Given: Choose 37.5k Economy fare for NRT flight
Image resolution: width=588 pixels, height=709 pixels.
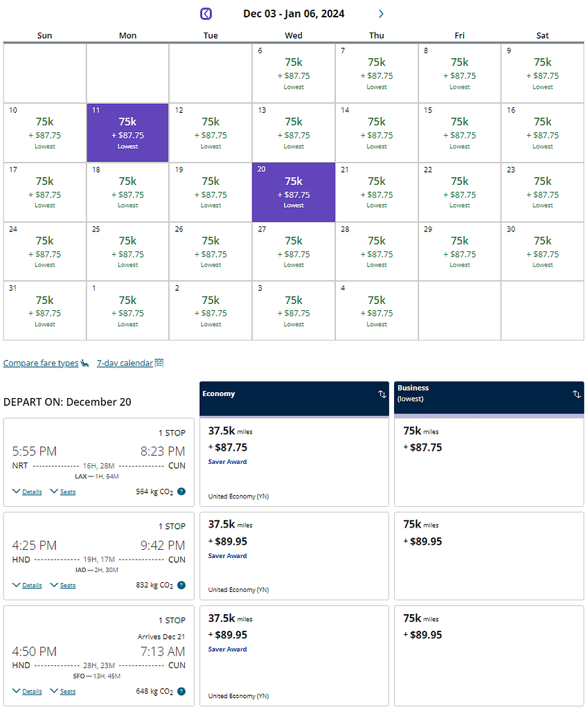Looking at the screenshot, I should 294,462.
